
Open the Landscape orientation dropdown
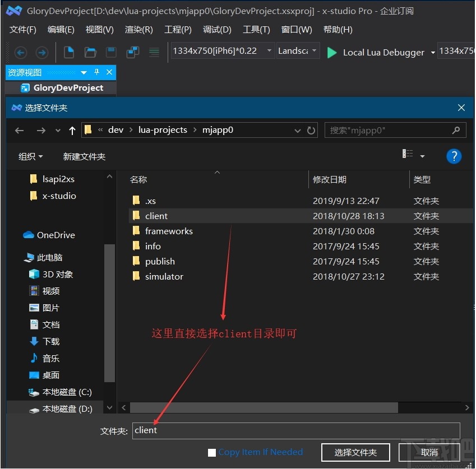(x=313, y=50)
